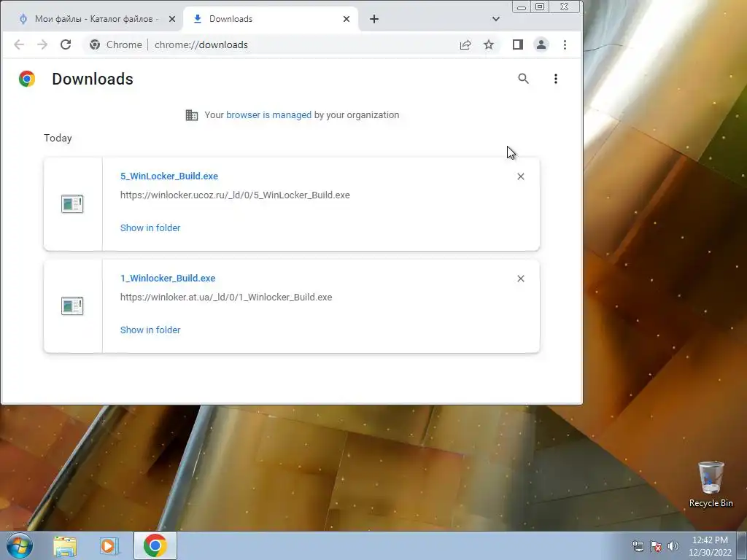
Task: Expand the tab search dropdown arrow
Action: point(496,19)
